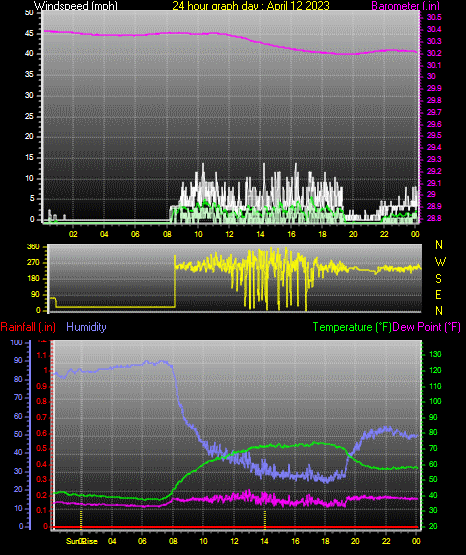This screenshot has height=555, width=466.
Task: Click the '24 hour graph day : April 12 2023' title
Action: click(251, 6)
